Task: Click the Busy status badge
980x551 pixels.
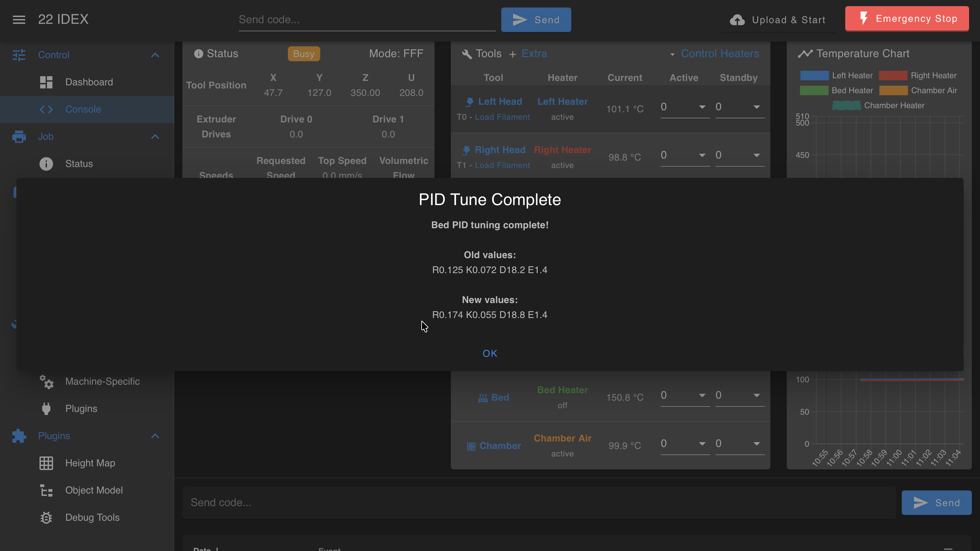Action: 304,54
